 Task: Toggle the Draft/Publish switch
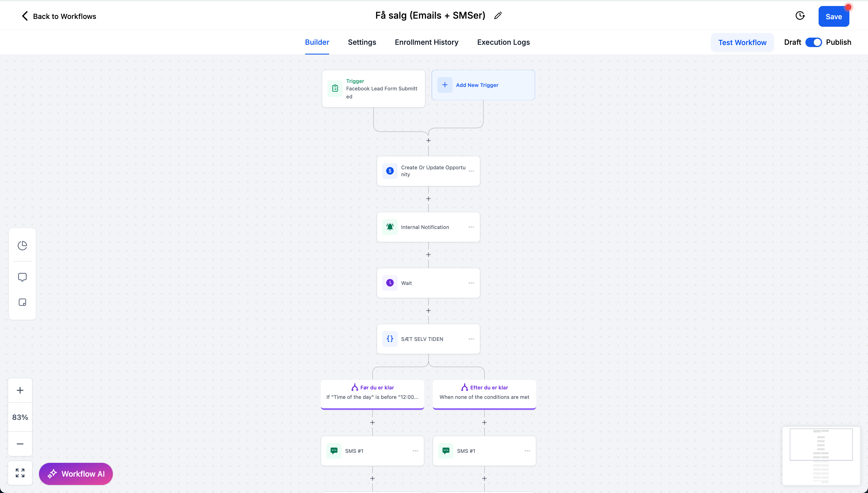[813, 42]
